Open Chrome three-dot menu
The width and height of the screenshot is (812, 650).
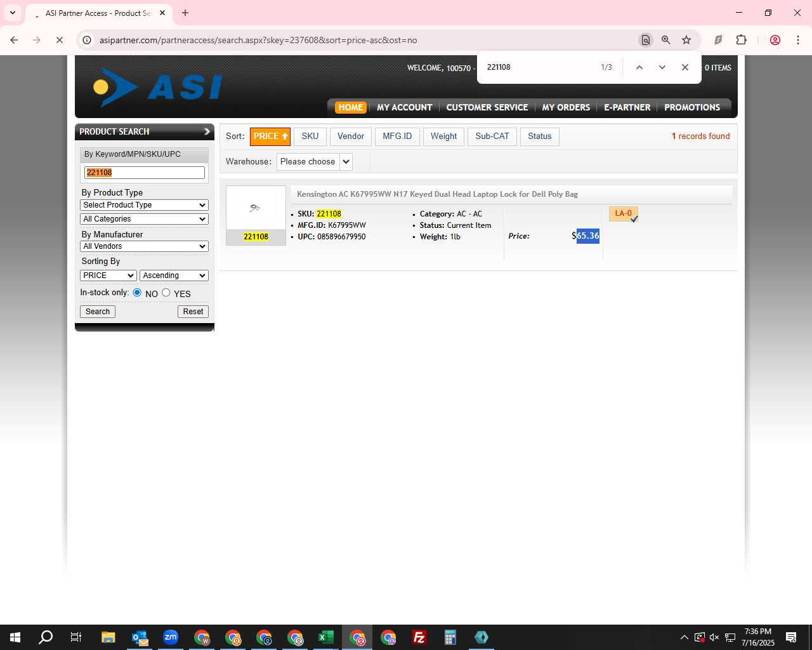(797, 40)
